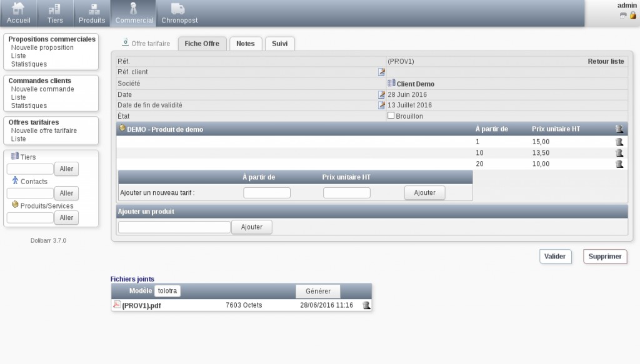Click Nouvelle commande in sidebar
This screenshot has height=364, width=640.
(42, 89)
